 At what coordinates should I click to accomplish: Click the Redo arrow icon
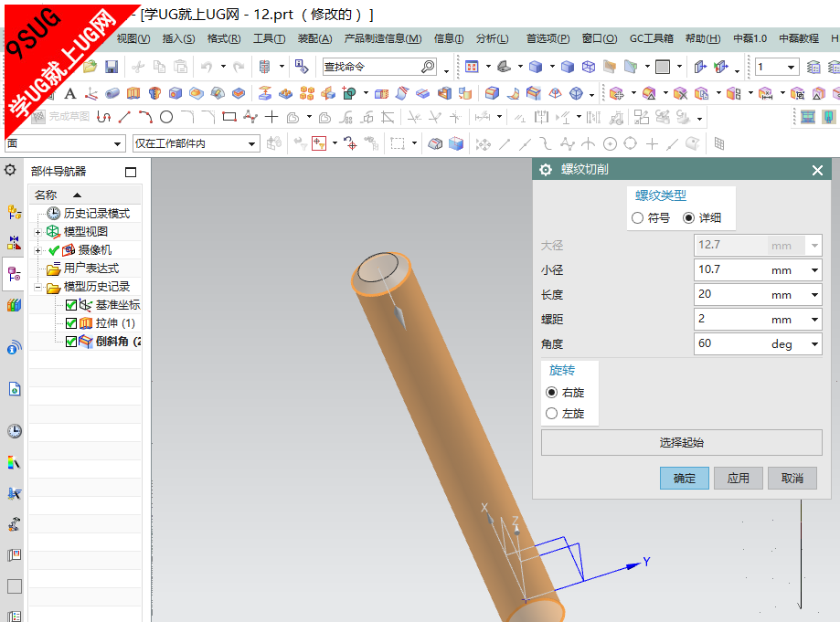239,67
